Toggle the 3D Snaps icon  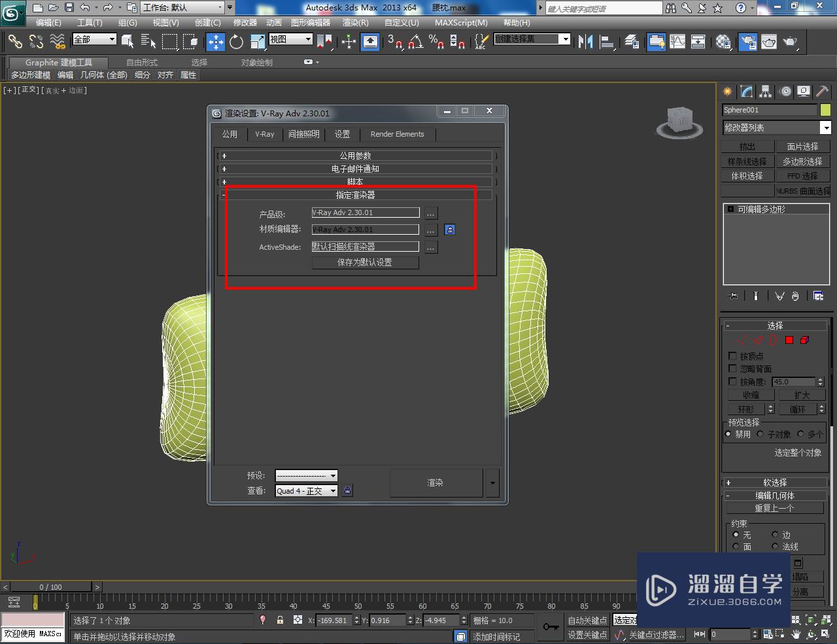[x=395, y=42]
